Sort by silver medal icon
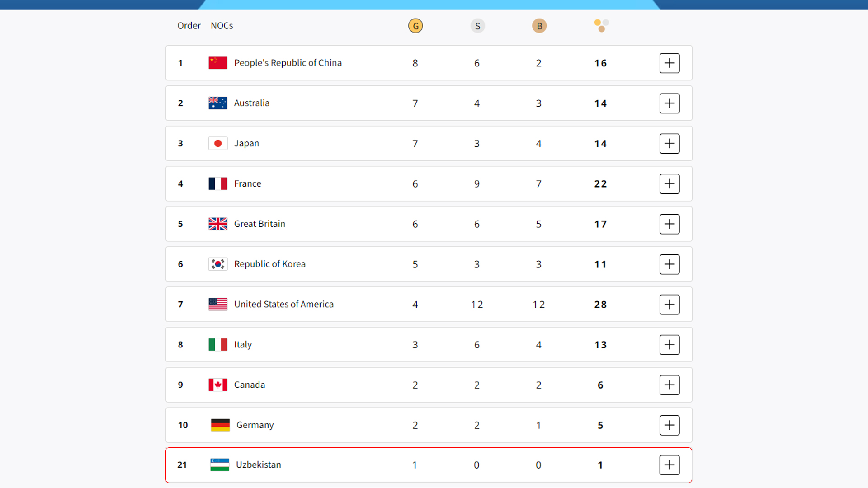The width and height of the screenshot is (868, 488). (477, 26)
